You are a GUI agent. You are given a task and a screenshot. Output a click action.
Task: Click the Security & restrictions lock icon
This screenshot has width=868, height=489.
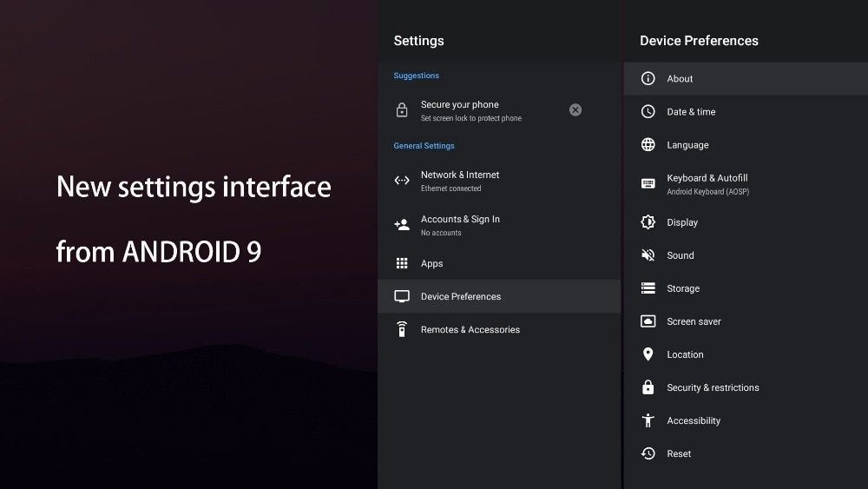pyautogui.click(x=648, y=387)
